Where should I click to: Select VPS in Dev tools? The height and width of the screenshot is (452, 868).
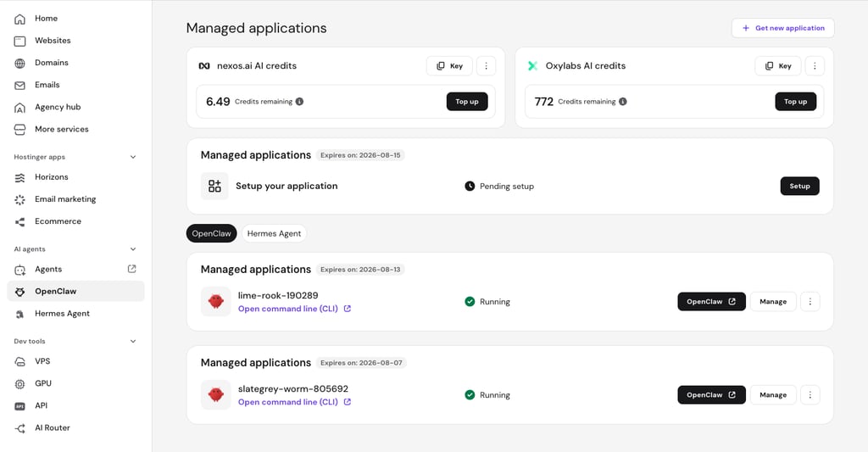pos(42,361)
